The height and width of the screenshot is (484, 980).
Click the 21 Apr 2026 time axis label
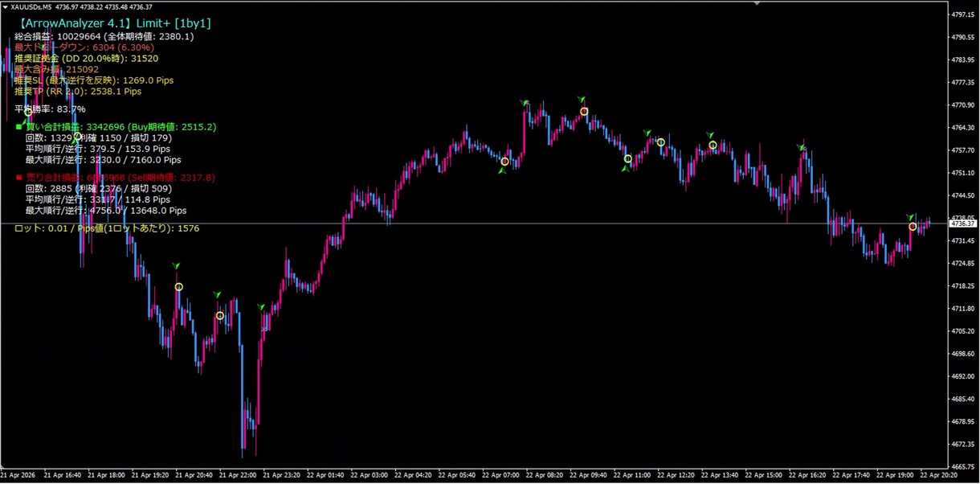(18, 475)
